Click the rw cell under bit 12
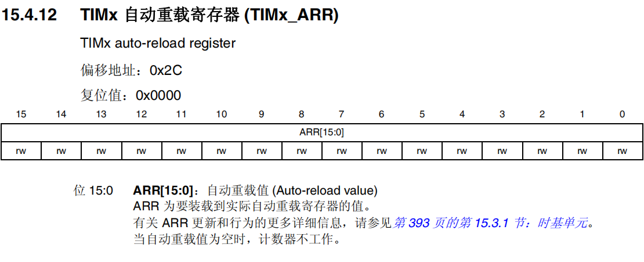Screen dimensions: 644x262 click(142, 151)
